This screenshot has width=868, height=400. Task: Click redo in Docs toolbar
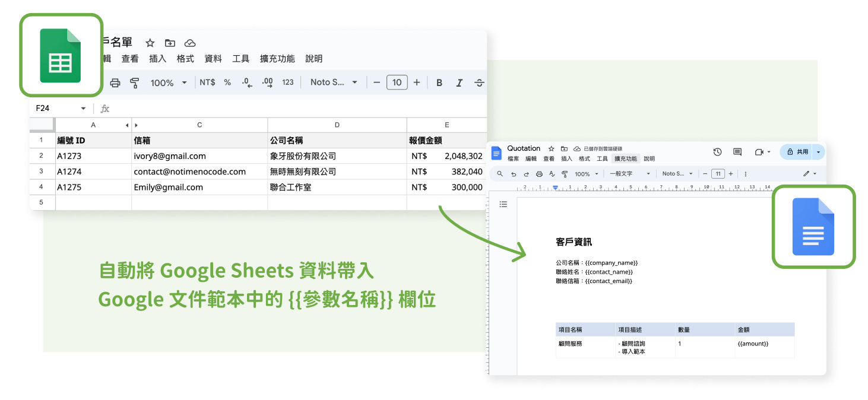(526, 174)
